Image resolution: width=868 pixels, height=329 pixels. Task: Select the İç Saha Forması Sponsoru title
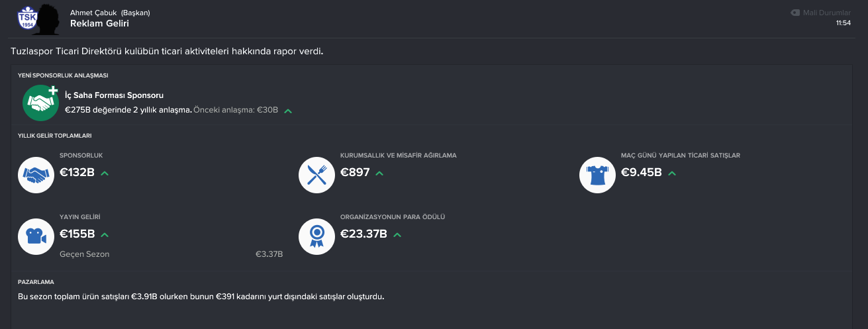pos(114,95)
